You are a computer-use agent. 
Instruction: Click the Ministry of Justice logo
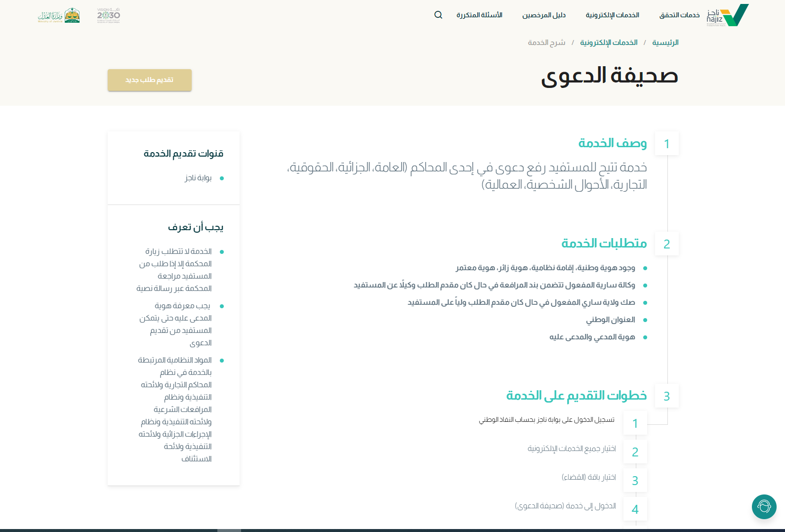[x=59, y=15]
